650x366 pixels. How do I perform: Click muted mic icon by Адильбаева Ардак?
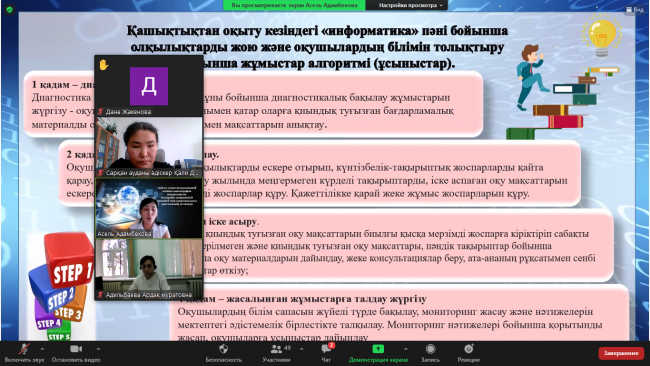click(100, 295)
